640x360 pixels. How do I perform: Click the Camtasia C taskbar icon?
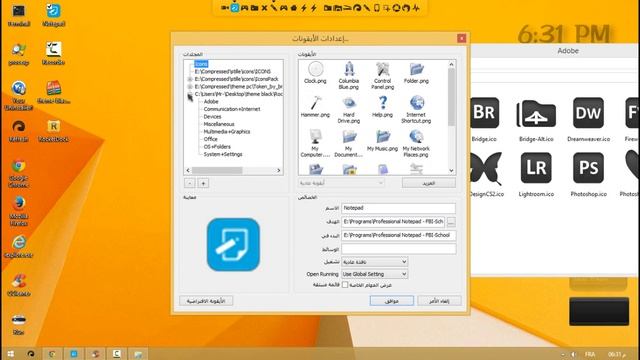coord(117,354)
